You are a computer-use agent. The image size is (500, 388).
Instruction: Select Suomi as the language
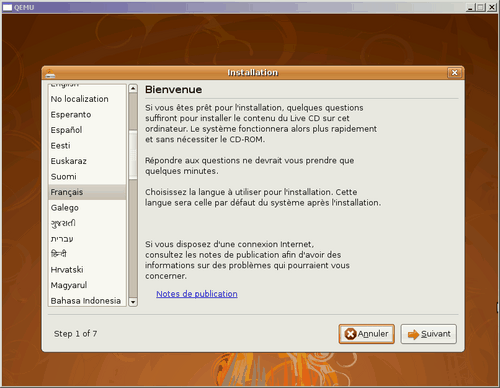(x=87, y=177)
